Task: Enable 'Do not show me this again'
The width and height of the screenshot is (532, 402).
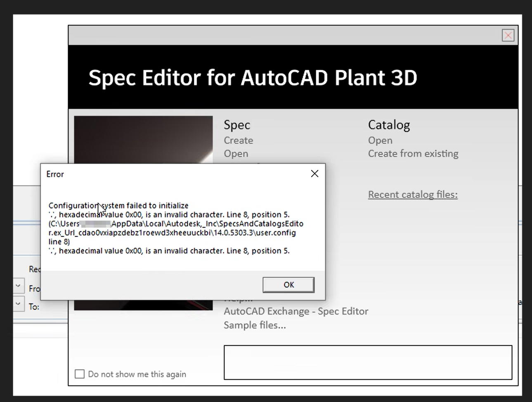Action: (x=80, y=374)
